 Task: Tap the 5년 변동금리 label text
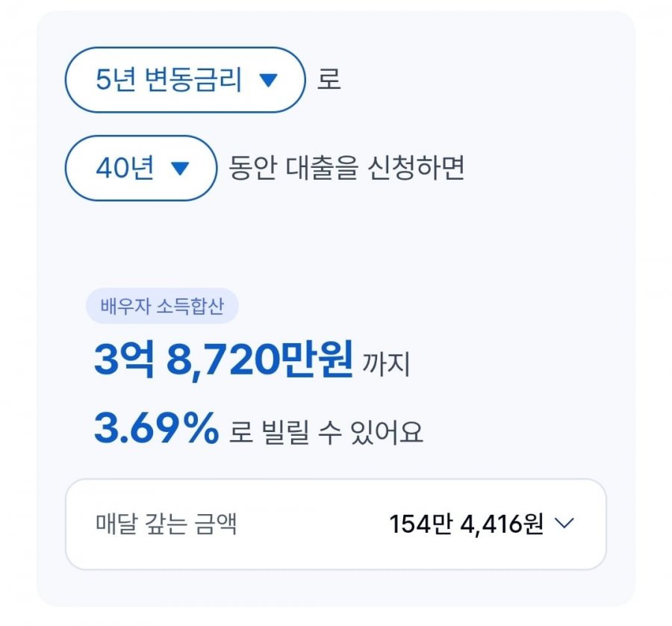click(x=169, y=80)
